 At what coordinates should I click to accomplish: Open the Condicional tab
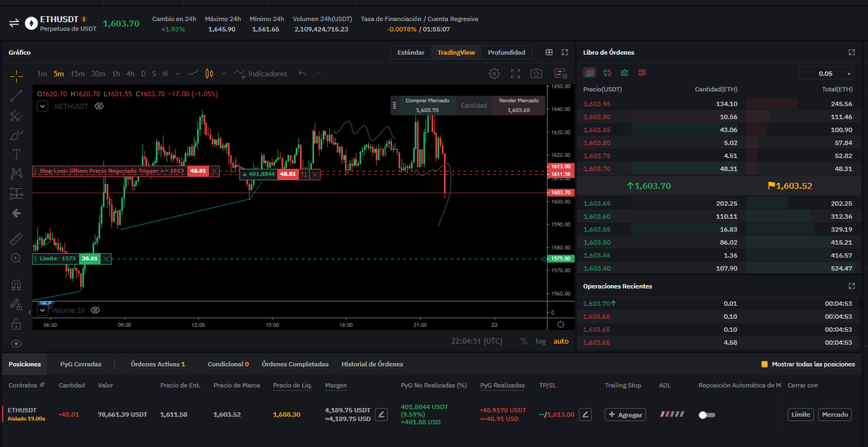(x=228, y=364)
